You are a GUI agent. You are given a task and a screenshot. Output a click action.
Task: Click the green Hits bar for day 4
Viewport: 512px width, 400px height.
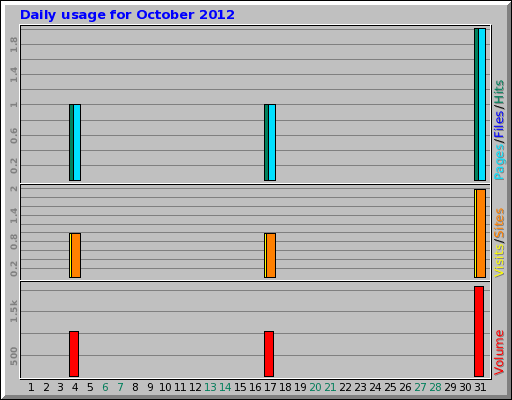click(71, 143)
